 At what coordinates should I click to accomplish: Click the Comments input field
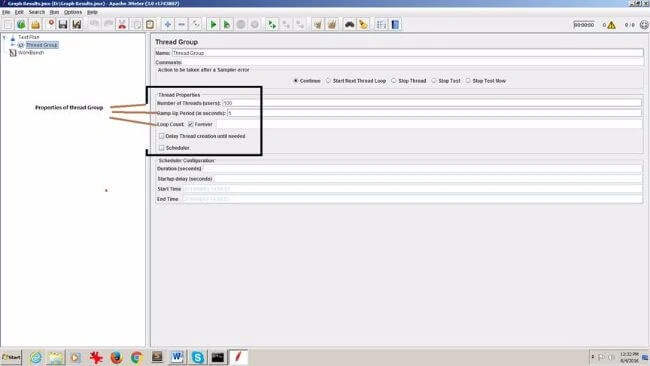[412, 62]
